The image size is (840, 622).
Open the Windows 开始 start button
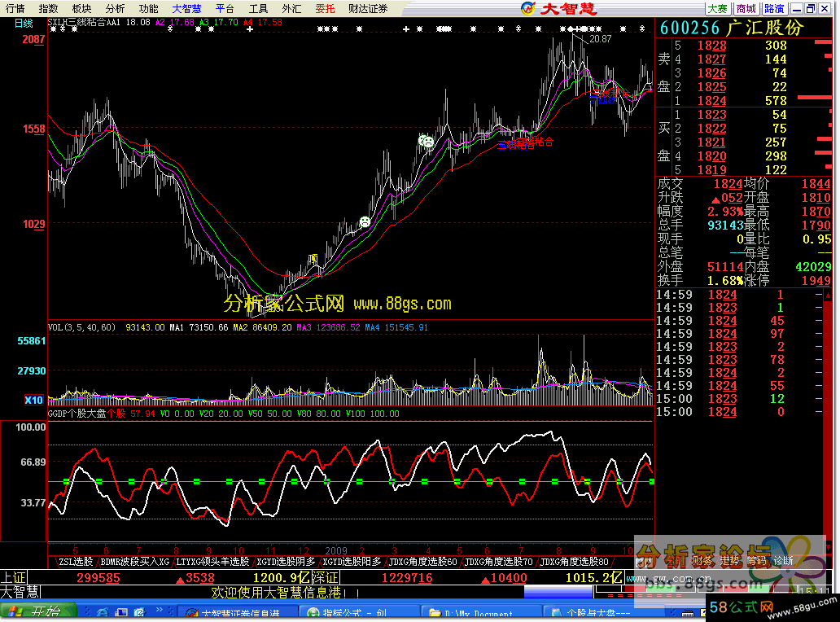(37, 611)
